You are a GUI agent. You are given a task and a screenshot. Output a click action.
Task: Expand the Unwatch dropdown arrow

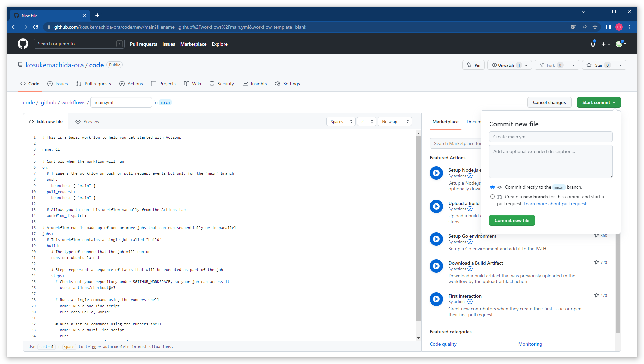526,65
